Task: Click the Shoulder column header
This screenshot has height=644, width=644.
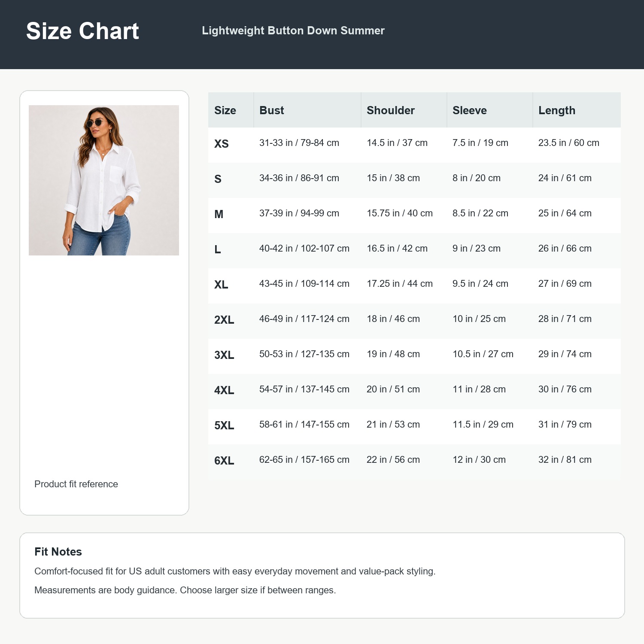Action: 391,110
